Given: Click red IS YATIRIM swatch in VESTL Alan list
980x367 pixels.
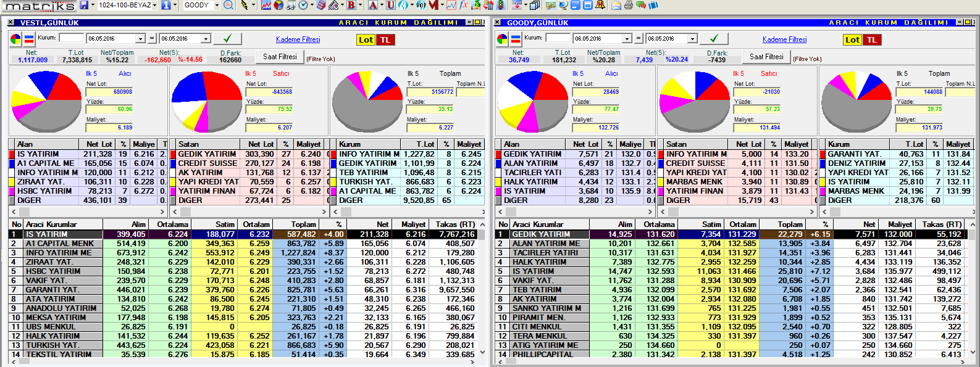Looking at the screenshot, I should point(12,154).
